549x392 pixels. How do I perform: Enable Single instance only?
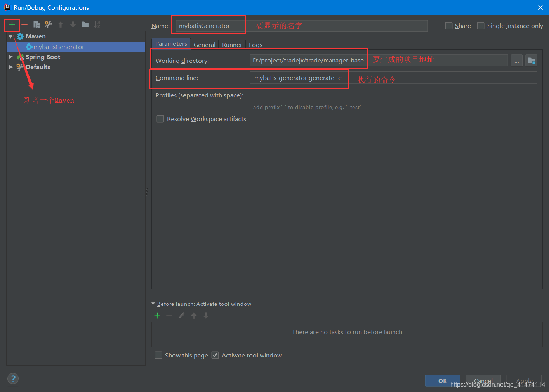pyautogui.click(x=481, y=26)
